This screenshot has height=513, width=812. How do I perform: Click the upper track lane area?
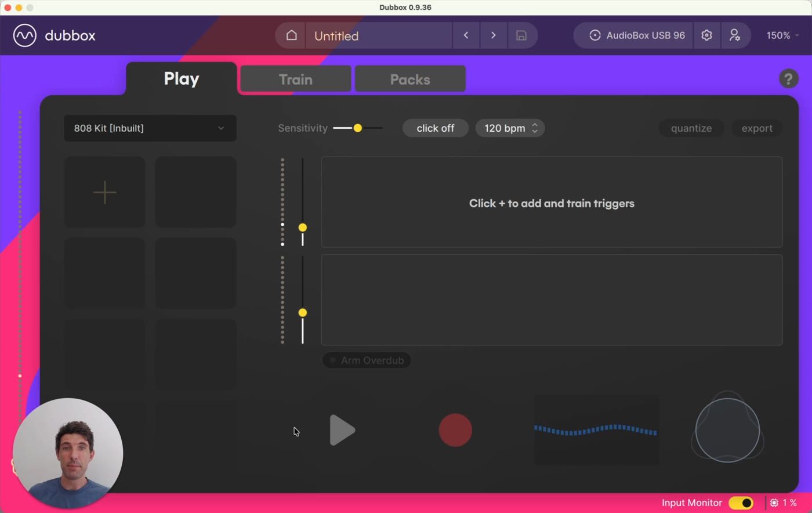coord(552,202)
